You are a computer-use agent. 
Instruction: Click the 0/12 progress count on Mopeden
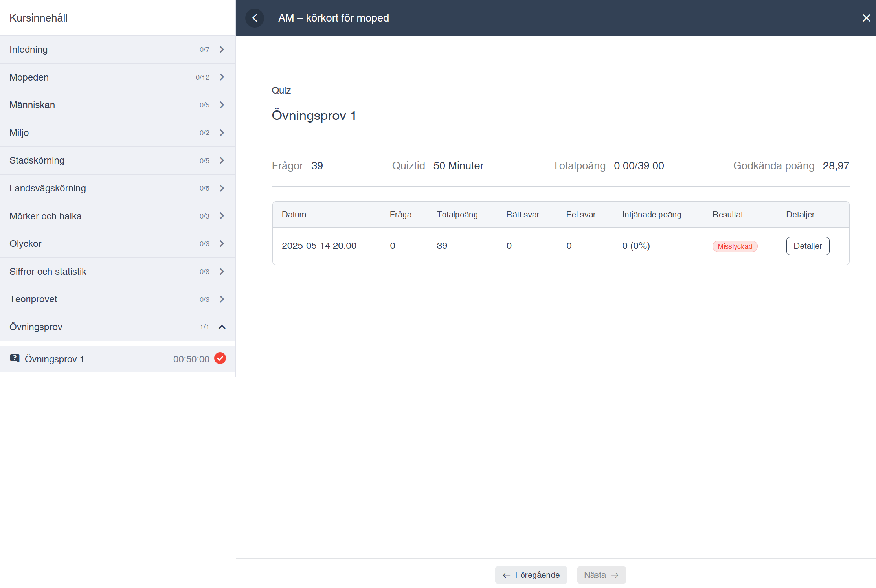point(202,77)
